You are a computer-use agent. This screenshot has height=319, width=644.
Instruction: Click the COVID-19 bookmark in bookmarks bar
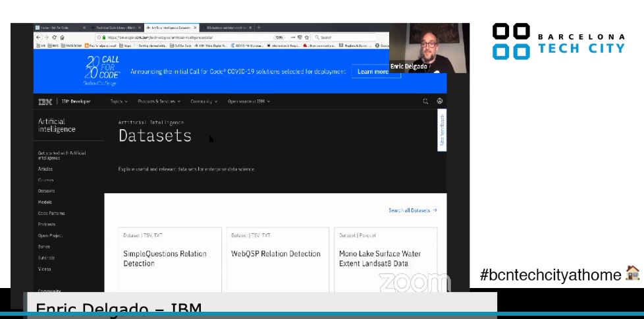pyautogui.click(x=246, y=45)
